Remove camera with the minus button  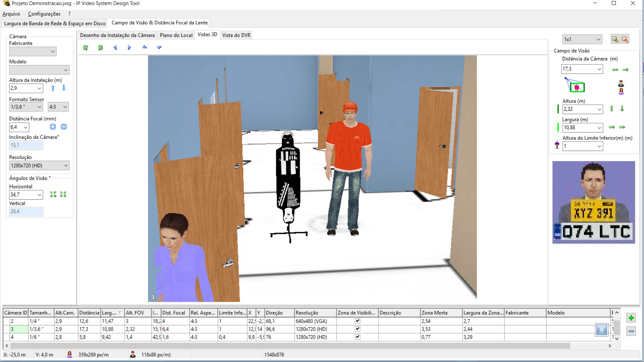[x=631, y=331]
